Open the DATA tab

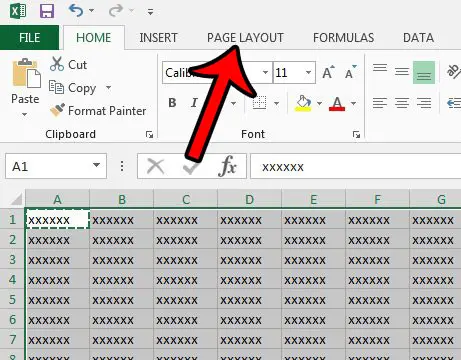pos(418,38)
